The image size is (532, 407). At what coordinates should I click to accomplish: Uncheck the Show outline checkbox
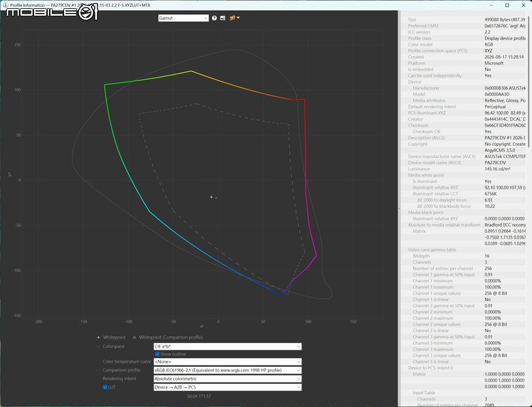(158, 354)
